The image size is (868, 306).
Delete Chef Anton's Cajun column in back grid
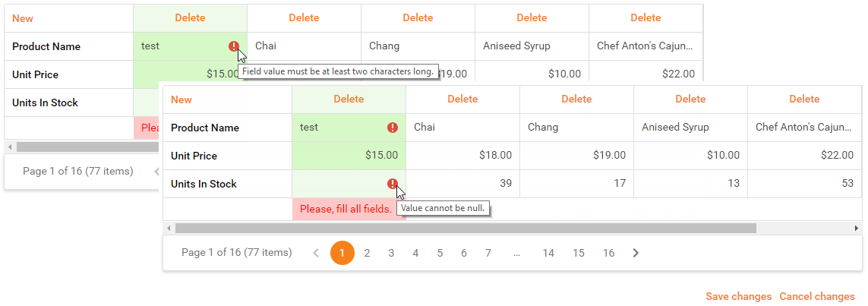click(646, 17)
